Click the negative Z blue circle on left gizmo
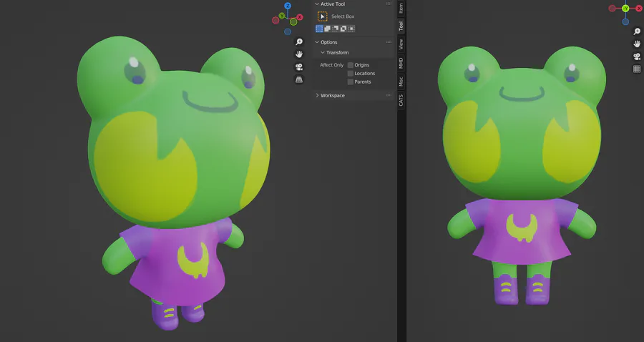644x342 pixels. pyautogui.click(x=288, y=31)
